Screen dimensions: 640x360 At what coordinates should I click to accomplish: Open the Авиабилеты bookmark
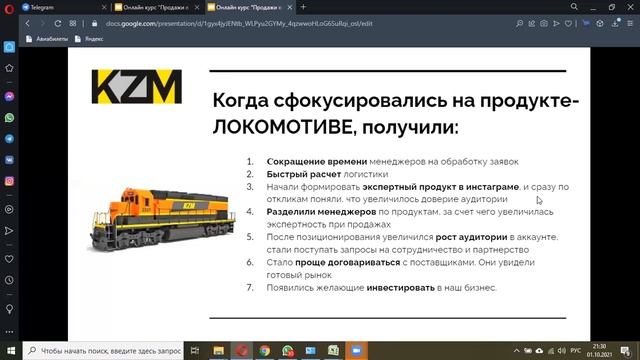click(x=47, y=39)
